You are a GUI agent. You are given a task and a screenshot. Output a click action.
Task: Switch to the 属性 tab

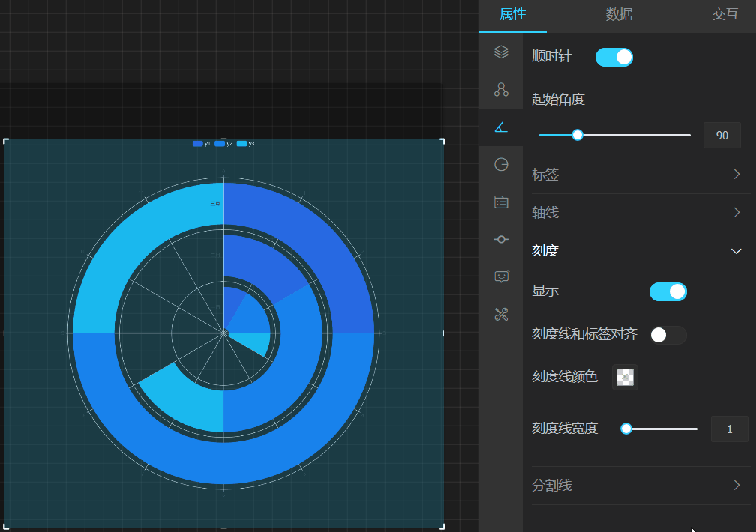[x=512, y=14]
